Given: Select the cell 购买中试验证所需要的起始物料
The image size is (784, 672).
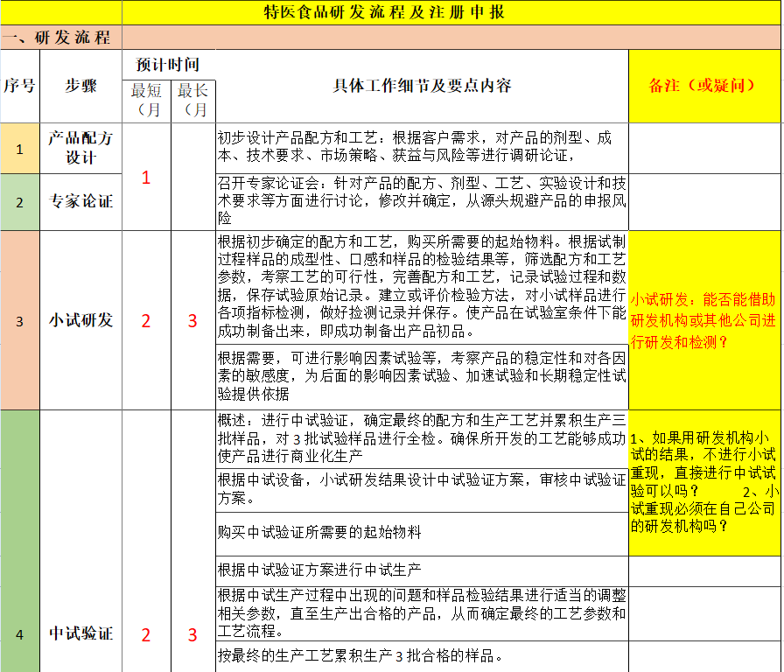Looking at the screenshot, I should (422, 533).
